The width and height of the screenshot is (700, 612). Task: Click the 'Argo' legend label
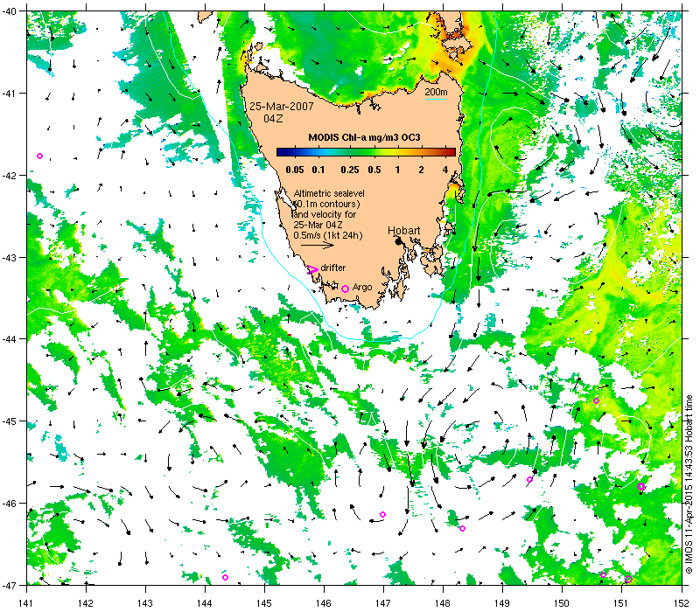pos(362,288)
